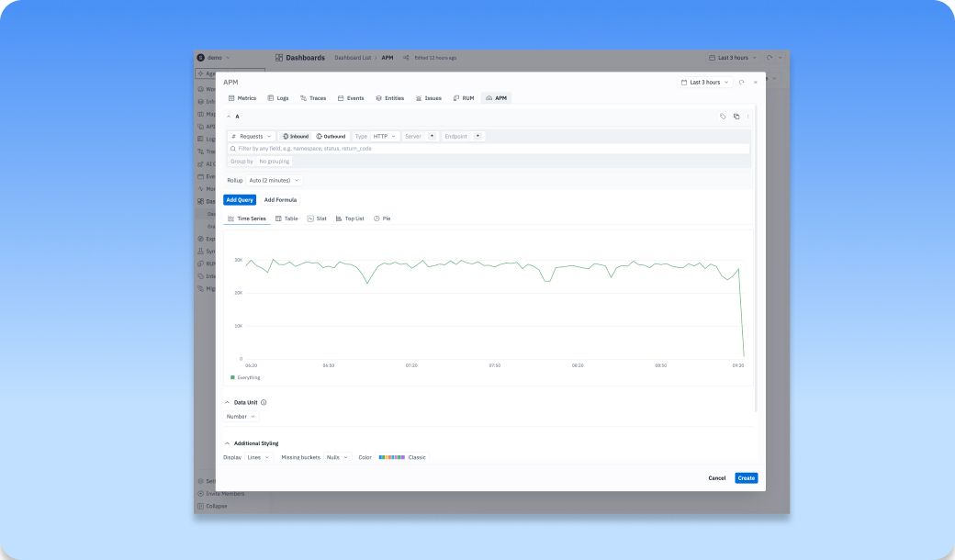
Task: Select the Stat visualization tab
Action: coord(317,218)
